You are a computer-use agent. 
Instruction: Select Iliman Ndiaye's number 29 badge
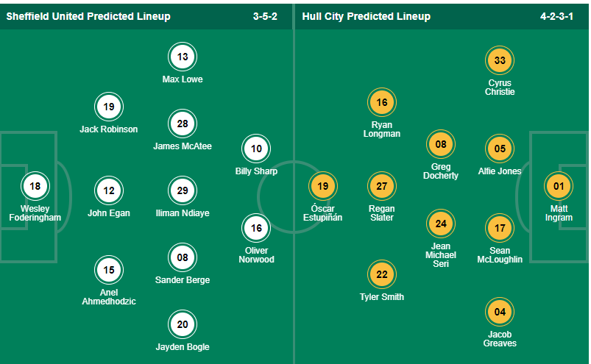coord(183,191)
